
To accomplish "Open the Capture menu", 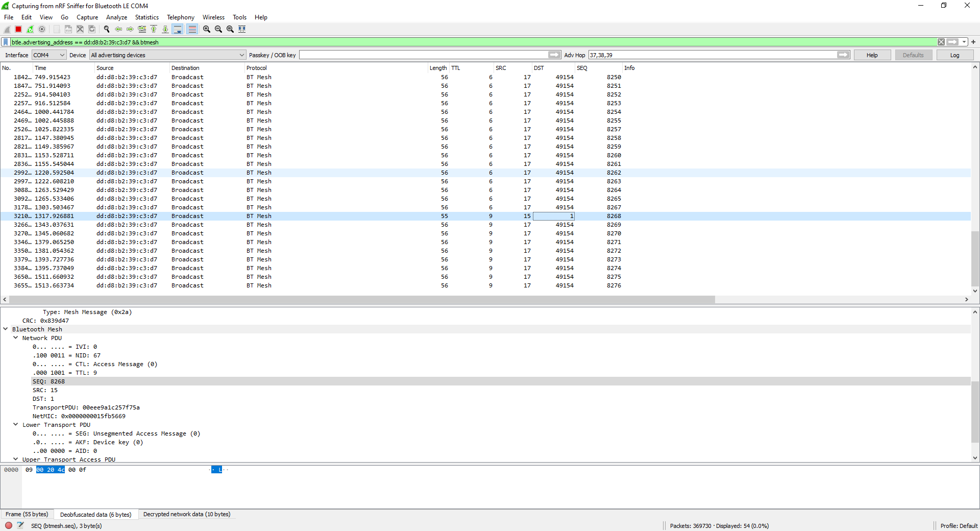I will click(87, 17).
